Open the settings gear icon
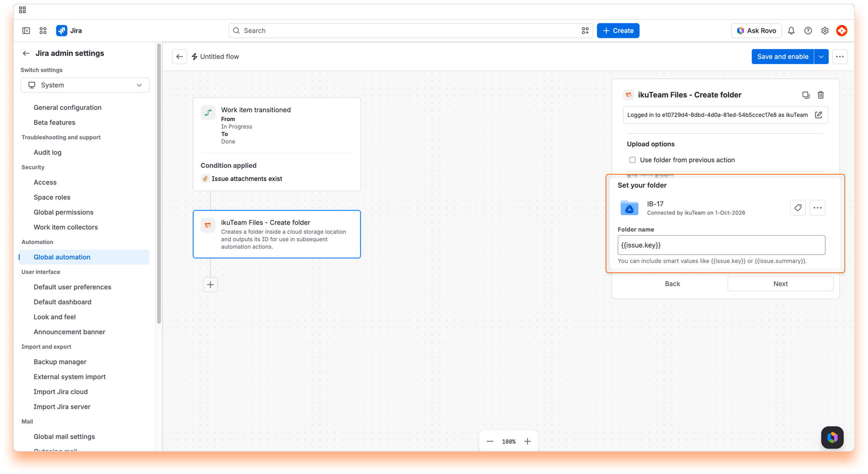 (825, 30)
